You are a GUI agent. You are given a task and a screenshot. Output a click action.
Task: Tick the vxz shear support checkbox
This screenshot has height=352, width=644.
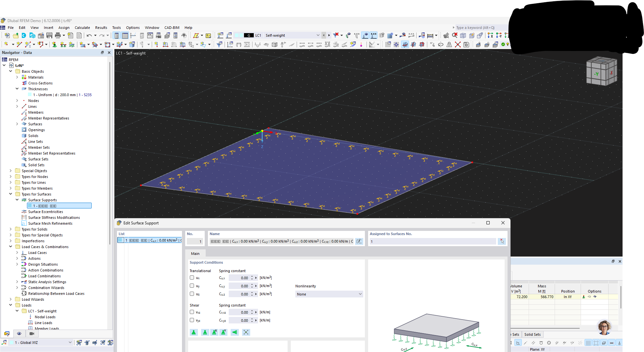pyautogui.click(x=192, y=312)
